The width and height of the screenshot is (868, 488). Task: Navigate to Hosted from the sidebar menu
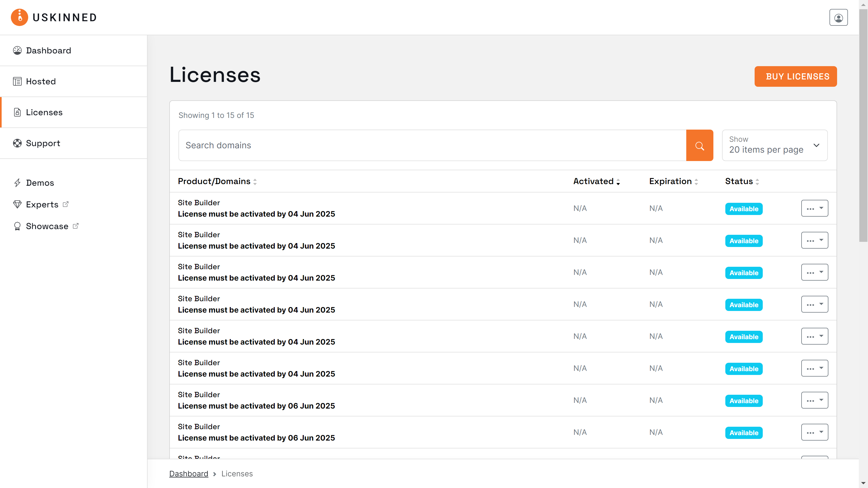click(41, 81)
